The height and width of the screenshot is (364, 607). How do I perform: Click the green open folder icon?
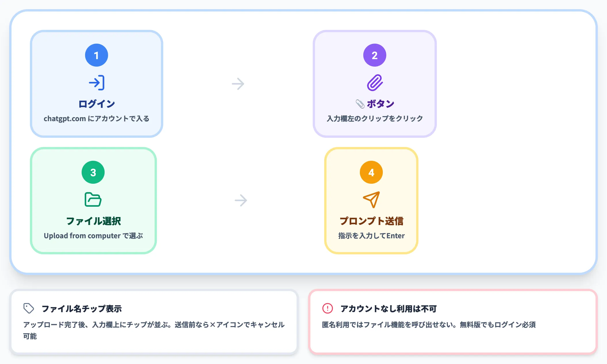click(x=93, y=200)
